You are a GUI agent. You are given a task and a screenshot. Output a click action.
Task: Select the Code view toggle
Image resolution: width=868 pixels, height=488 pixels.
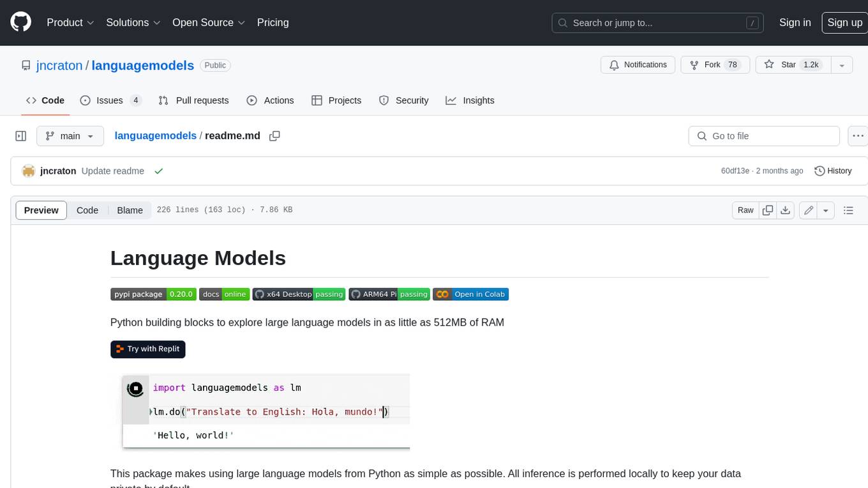(x=87, y=210)
